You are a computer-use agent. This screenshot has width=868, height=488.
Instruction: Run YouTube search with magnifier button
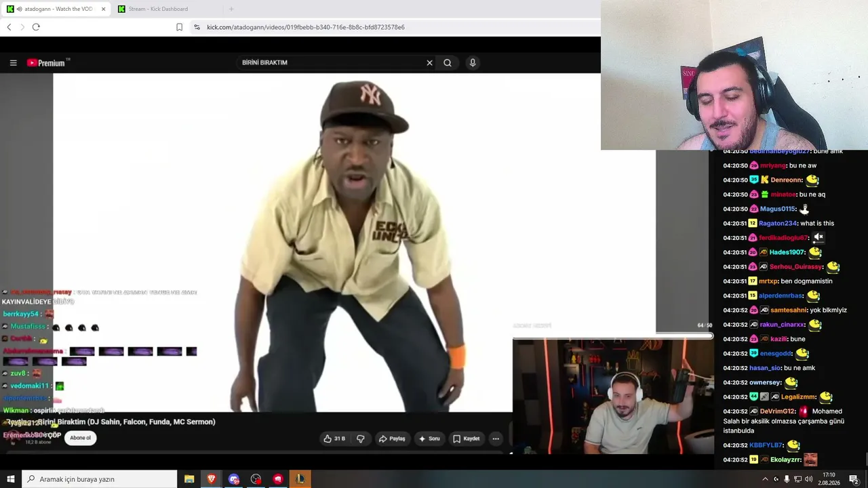click(448, 63)
